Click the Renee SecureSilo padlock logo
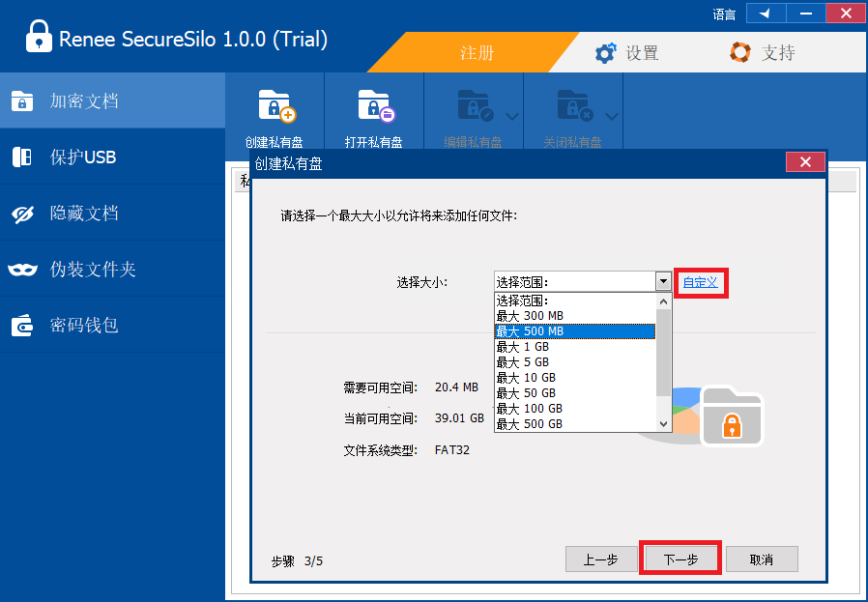Viewport: 868px width, 602px height. pos(39,37)
